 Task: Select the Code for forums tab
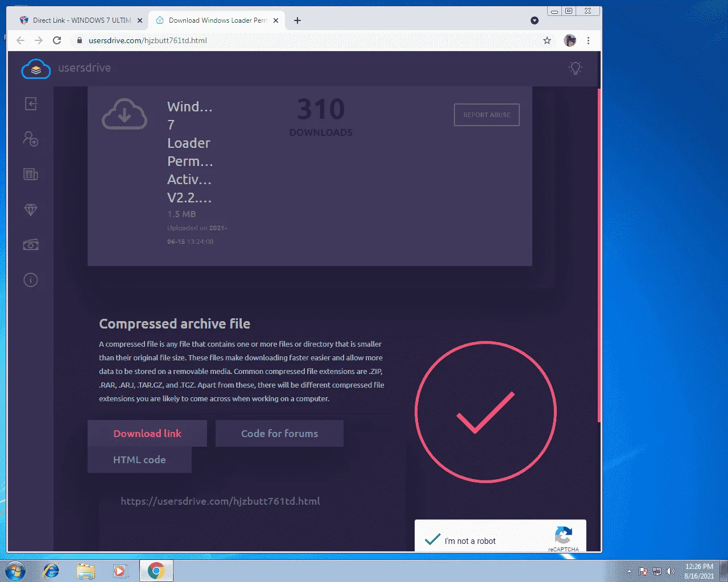pos(279,433)
